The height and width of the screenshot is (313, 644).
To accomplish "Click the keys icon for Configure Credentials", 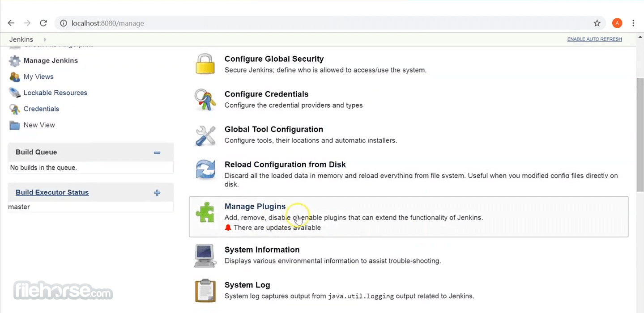I will point(205,99).
